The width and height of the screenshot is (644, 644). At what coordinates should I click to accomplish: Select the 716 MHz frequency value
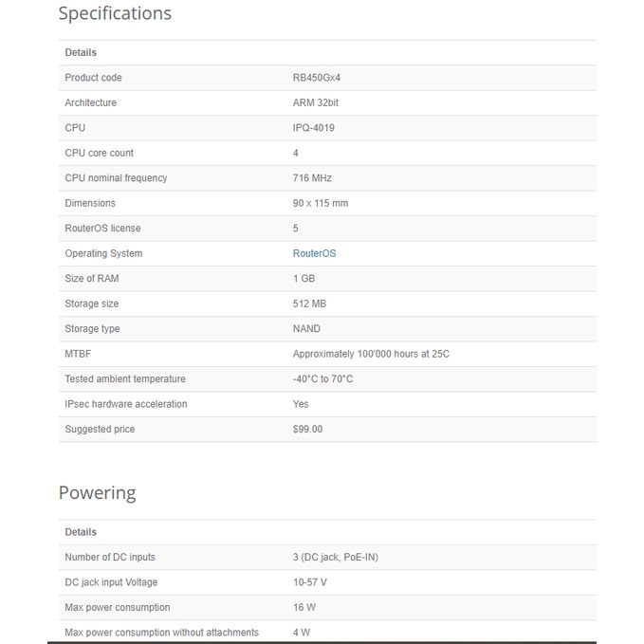312,178
